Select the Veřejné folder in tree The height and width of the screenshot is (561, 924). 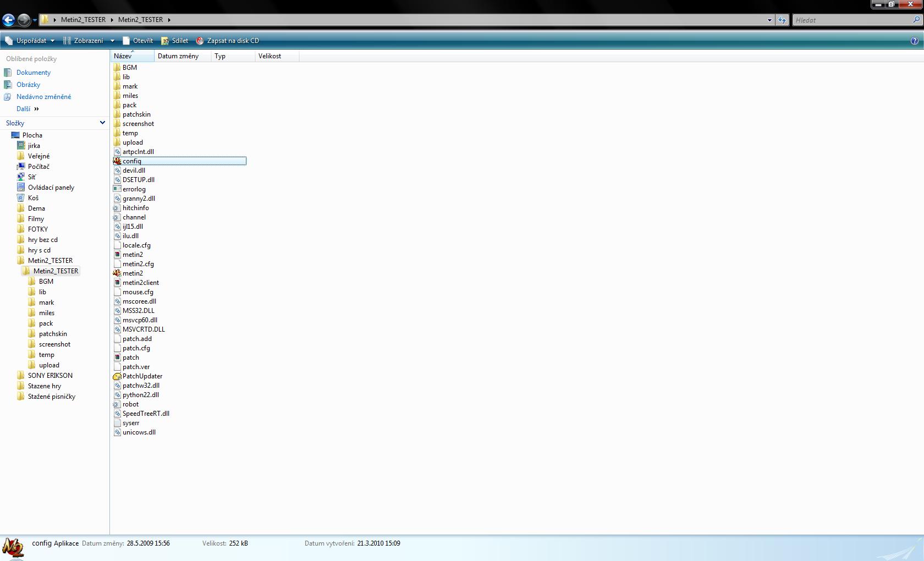click(39, 156)
